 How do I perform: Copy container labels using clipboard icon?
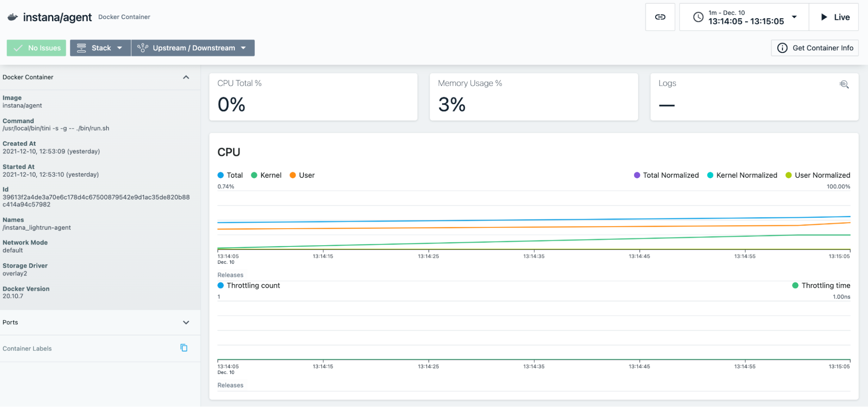click(x=184, y=348)
